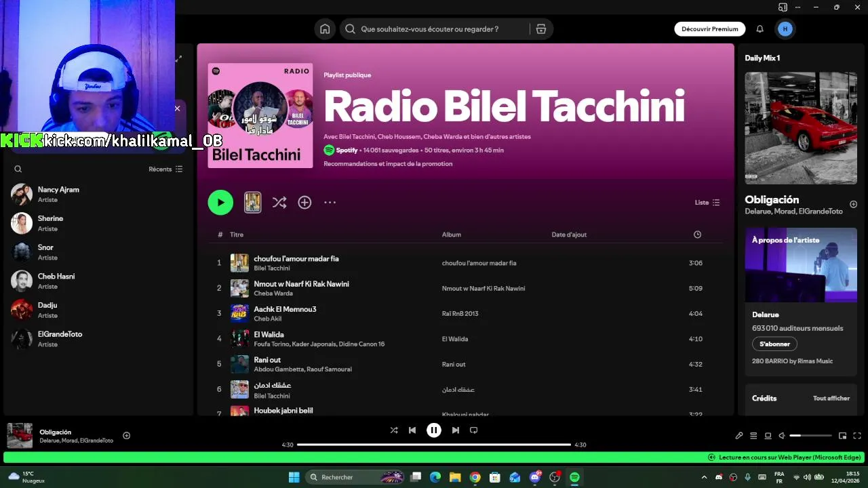Viewport: 868px width, 488px height.
Task: Sort by Album column header
Action: point(451,235)
